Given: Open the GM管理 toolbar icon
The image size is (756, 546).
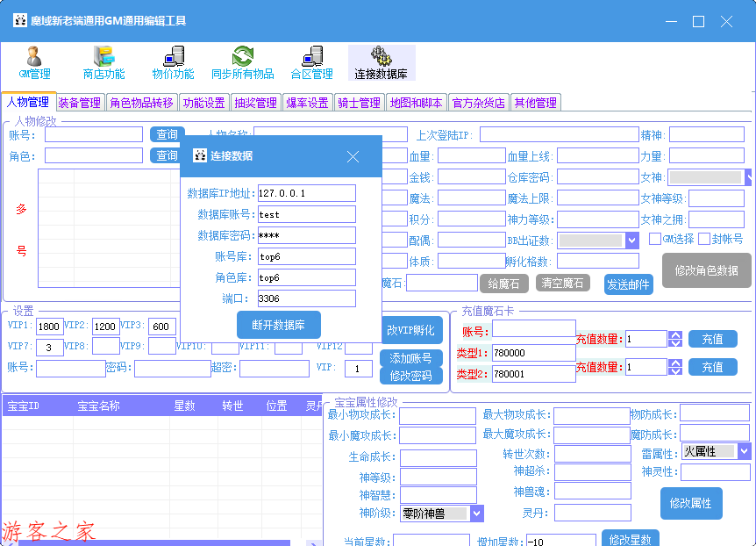Looking at the screenshot, I should click(34, 62).
